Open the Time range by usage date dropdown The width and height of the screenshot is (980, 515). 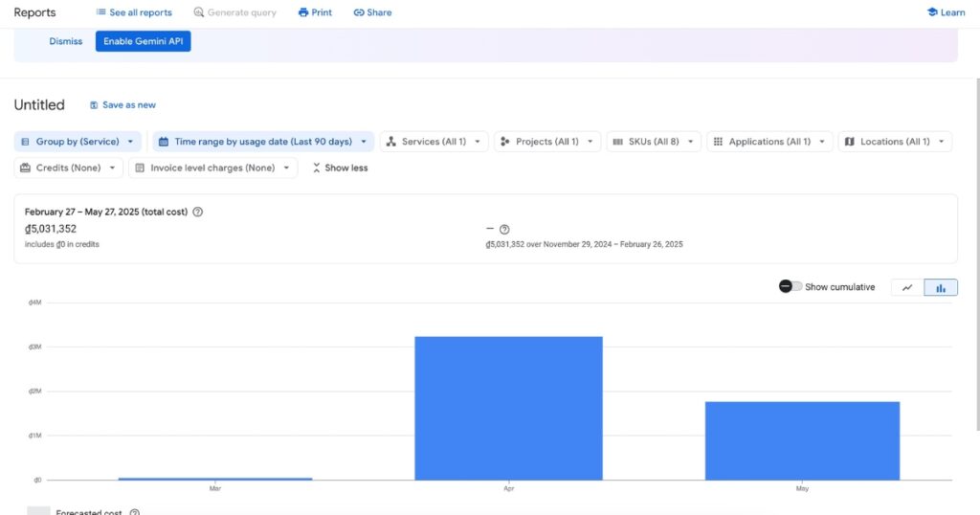[262, 142]
